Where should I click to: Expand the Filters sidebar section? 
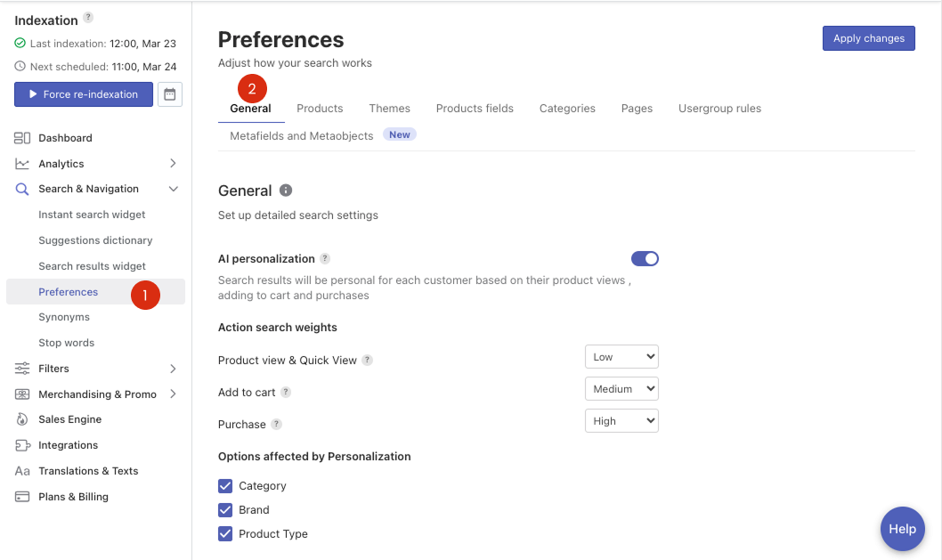(173, 369)
